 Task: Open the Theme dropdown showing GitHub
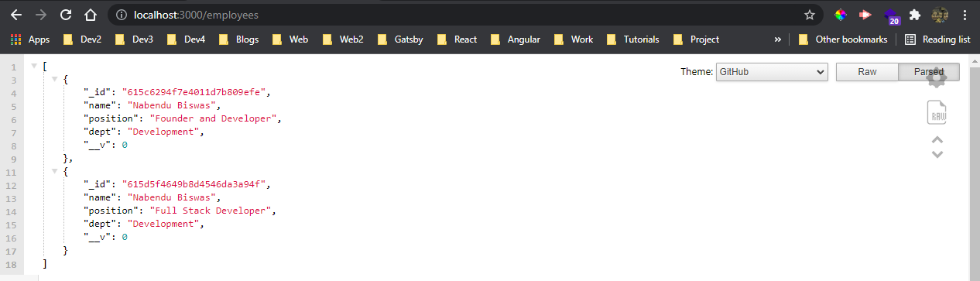coord(772,72)
